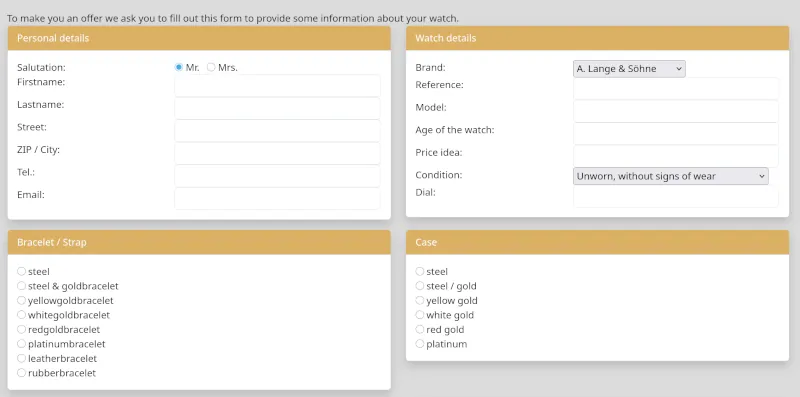Click the Brand label text
The height and width of the screenshot is (397, 800).
tap(430, 67)
